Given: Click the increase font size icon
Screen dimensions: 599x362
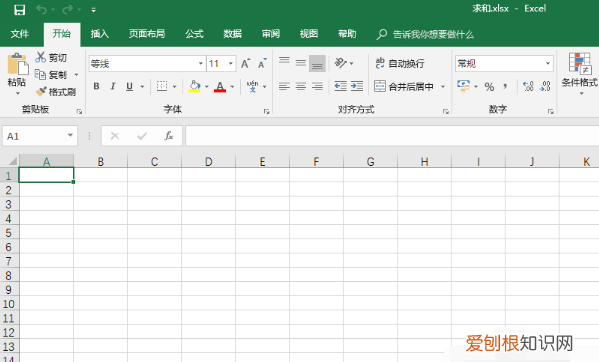Looking at the screenshot, I should coord(246,63).
